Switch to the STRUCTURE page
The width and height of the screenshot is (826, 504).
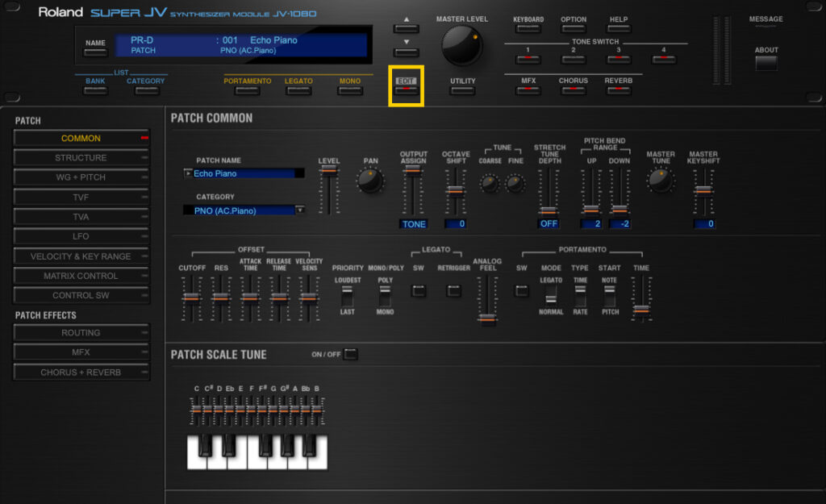tap(81, 157)
